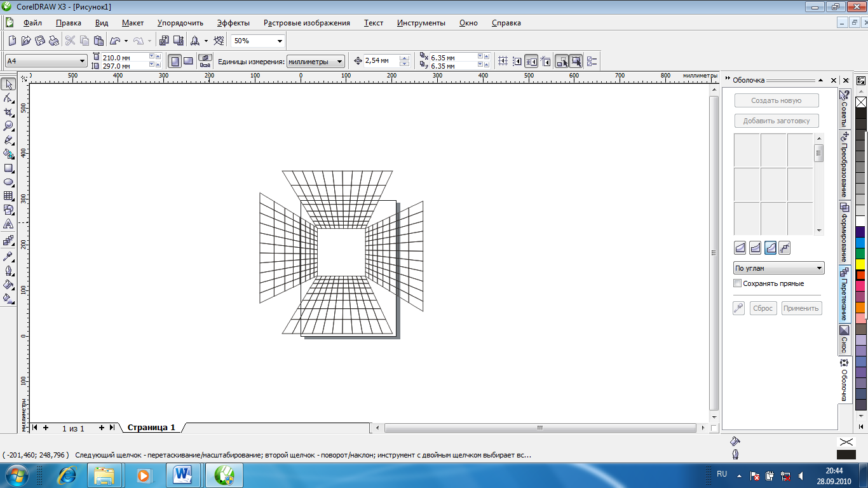Open the 'Эффекты' menu

[233, 23]
